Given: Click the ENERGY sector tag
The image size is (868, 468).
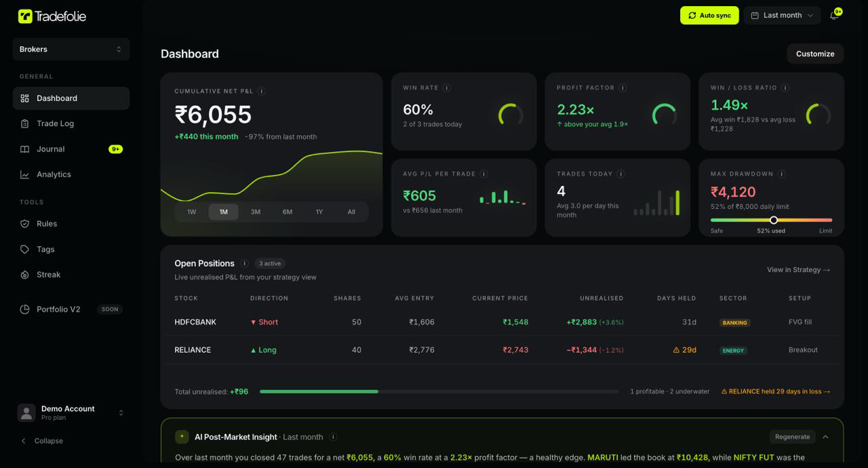Looking at the screenshot, I should (734, 351).
